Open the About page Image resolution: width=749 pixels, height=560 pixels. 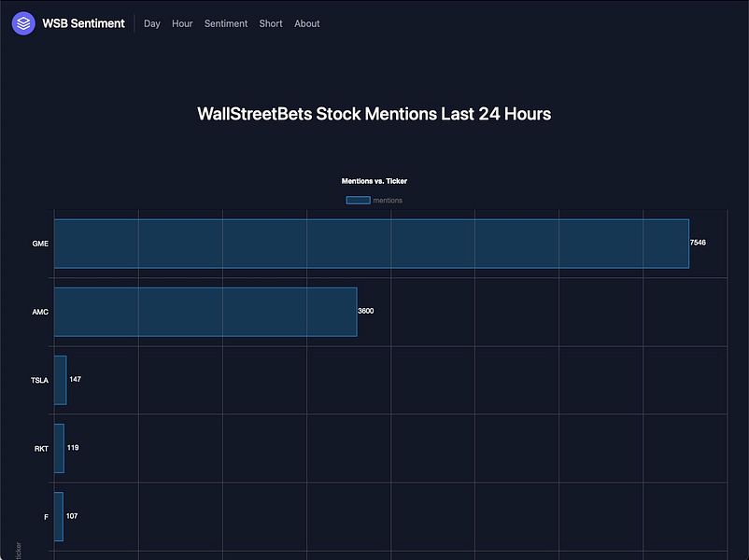tap(306, 23)
